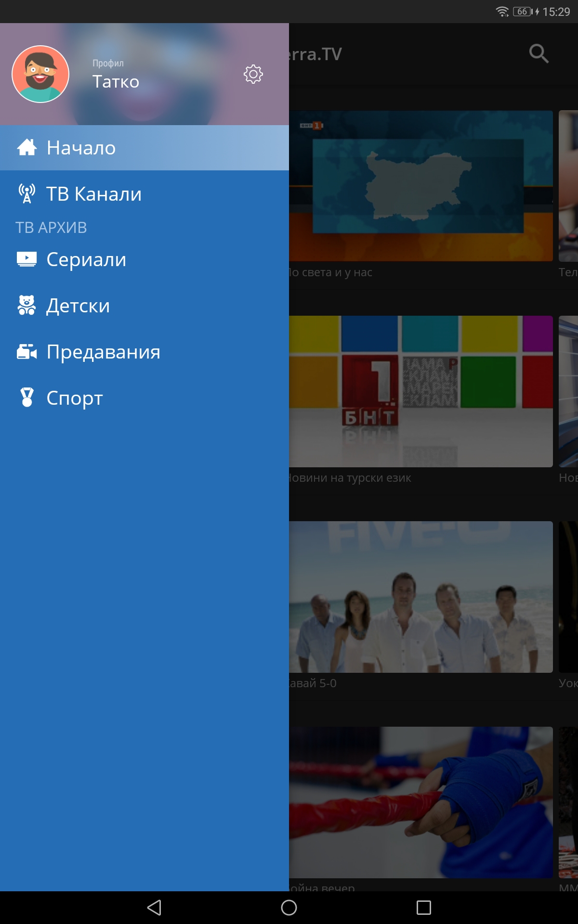Open Детски menu entry
Image resolution: width=578 pixels, height=924 pixels.
pyautogui.click(x=144, y=306)
